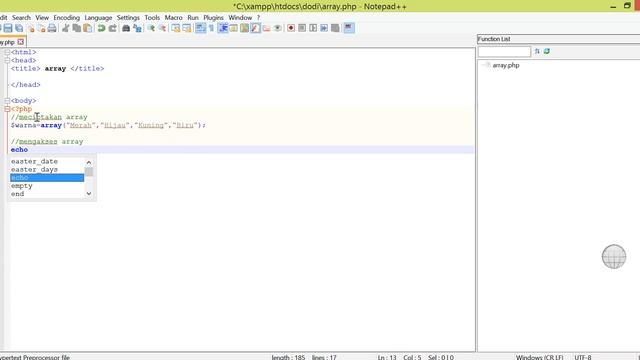
Task: Choose easter_date from autocomplete list
Action: point(47,162)
